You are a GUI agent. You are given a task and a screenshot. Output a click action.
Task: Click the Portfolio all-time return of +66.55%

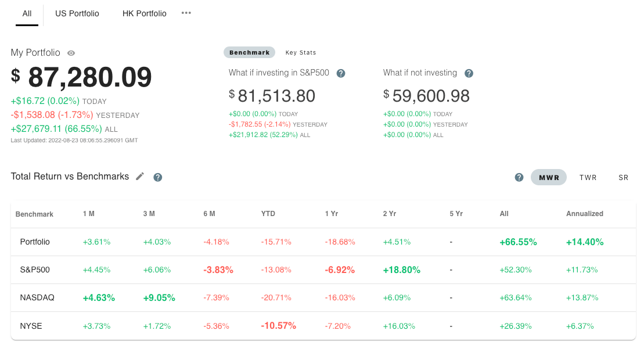point(518,242)
